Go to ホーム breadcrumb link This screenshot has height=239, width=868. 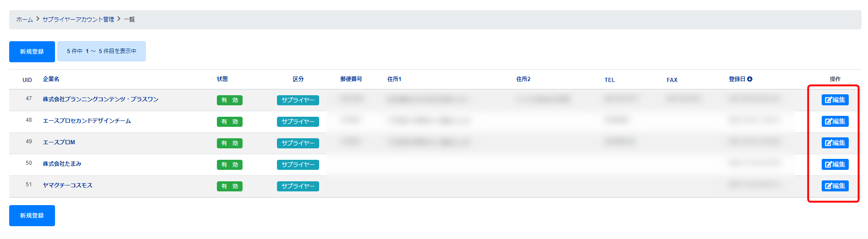click(x=24, y=19)
